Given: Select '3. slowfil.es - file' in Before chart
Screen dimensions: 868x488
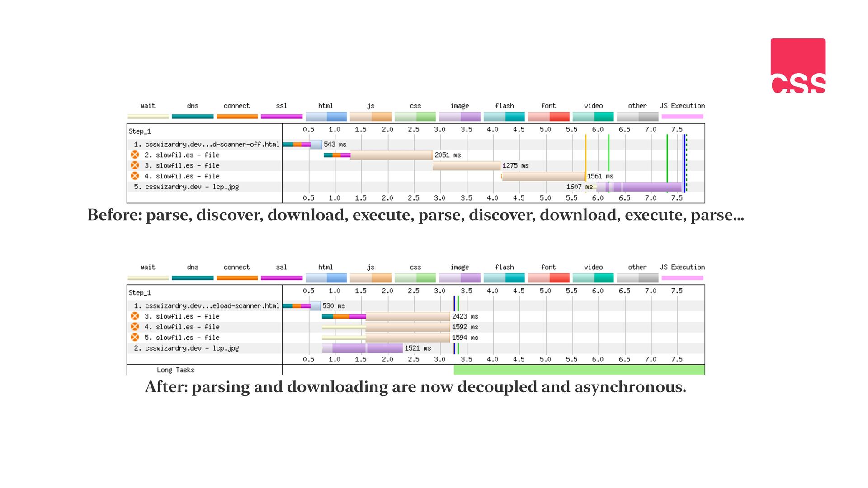Looking at the screenshot, I should tap(415, 165).
